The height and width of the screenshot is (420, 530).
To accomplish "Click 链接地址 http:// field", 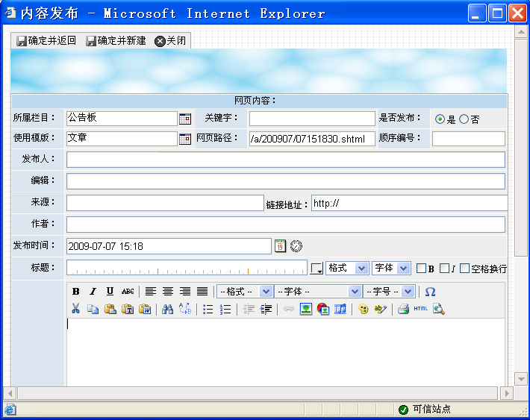I will click(409, 203).
